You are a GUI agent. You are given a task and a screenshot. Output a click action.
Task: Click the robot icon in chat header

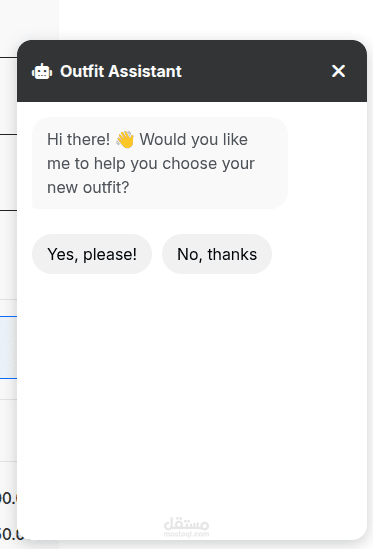[x=42, y=71]
